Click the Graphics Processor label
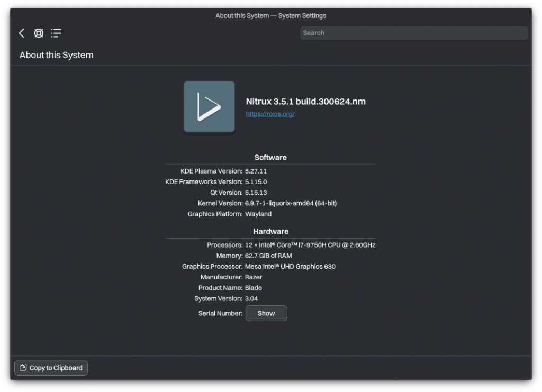The image size is (542, 392). [x=212, y=267]
